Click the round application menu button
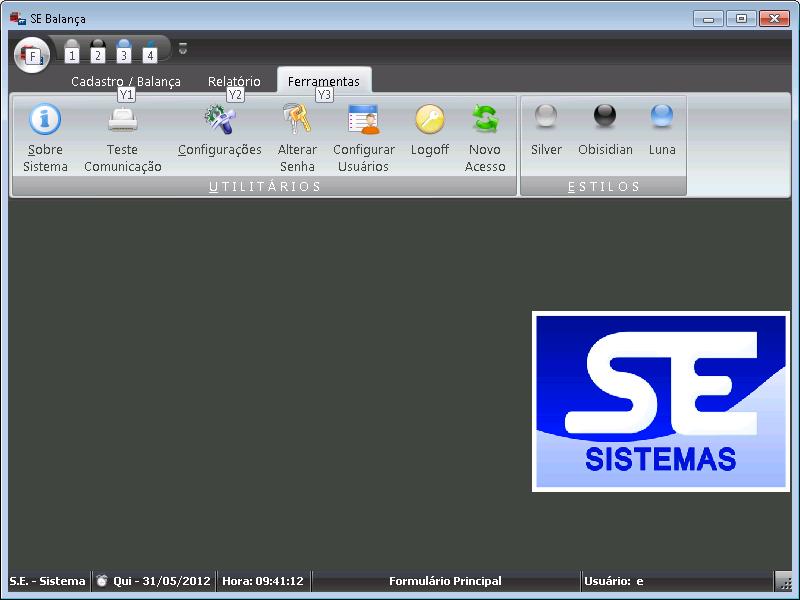Screen dimensions: 800x600 (31, 54)
